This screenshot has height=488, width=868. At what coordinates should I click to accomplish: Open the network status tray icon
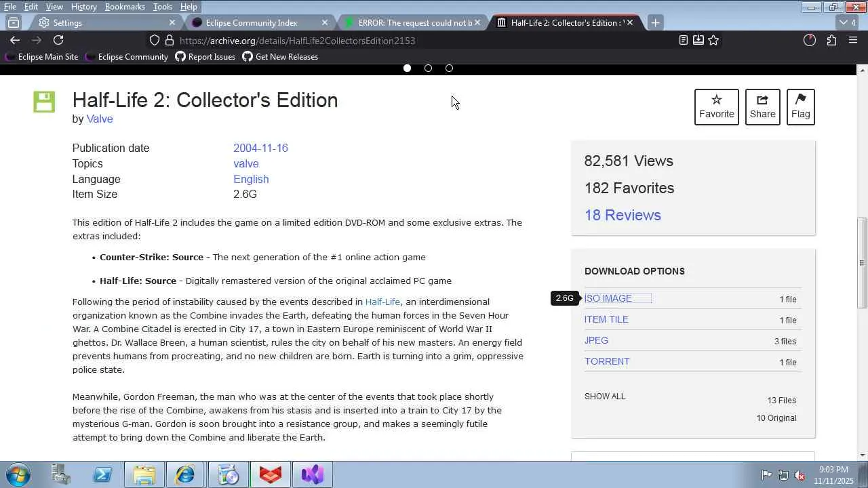click(x=783, y=475)
